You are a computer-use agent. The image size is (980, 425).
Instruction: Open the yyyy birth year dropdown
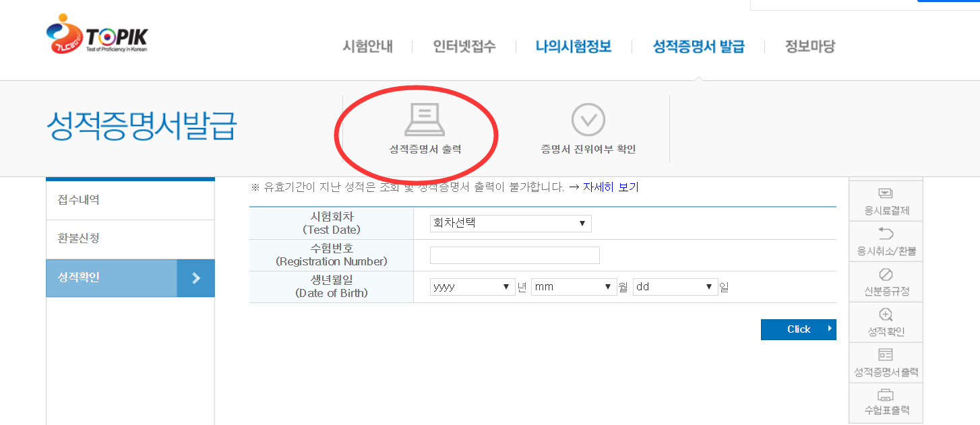(472, 287)
